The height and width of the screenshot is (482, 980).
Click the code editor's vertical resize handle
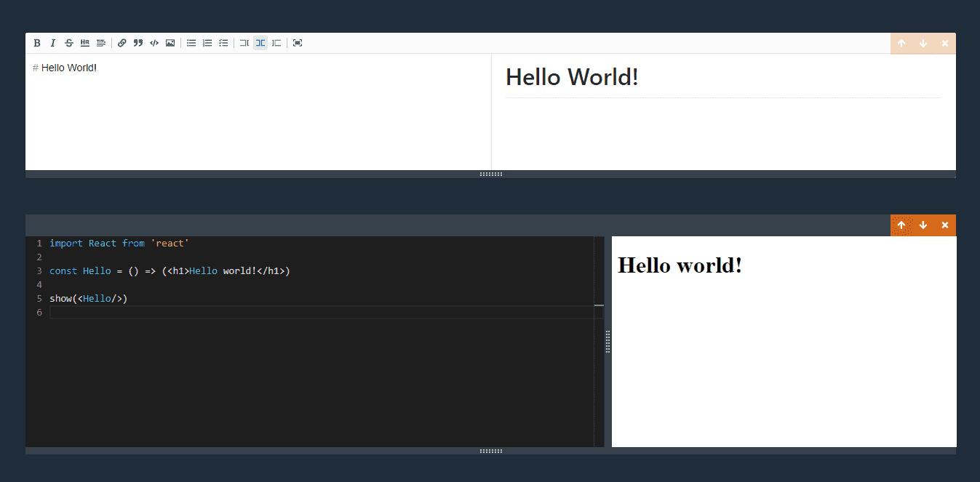(x=608, y=342)
